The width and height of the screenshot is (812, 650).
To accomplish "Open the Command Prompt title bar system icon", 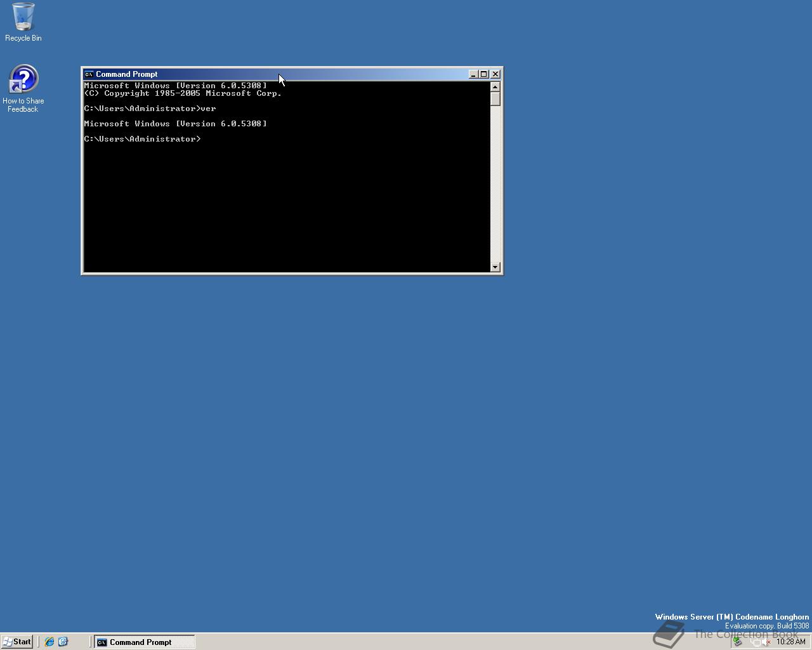I will pos(89,74).
